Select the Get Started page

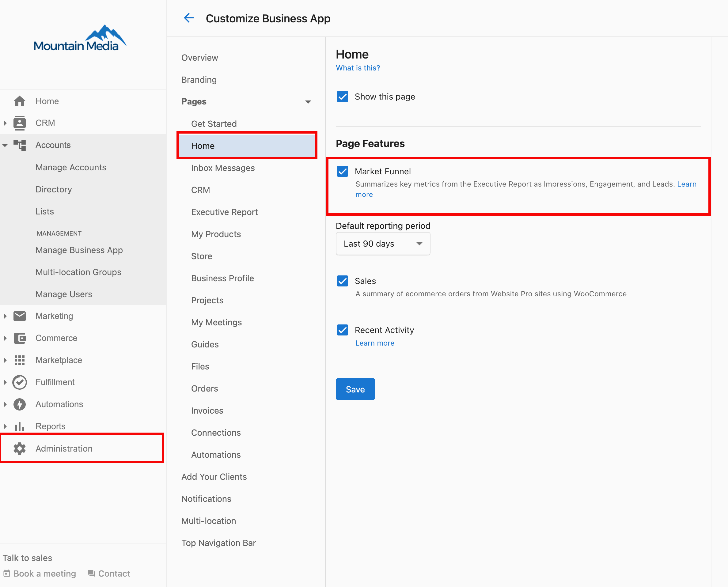214,124
